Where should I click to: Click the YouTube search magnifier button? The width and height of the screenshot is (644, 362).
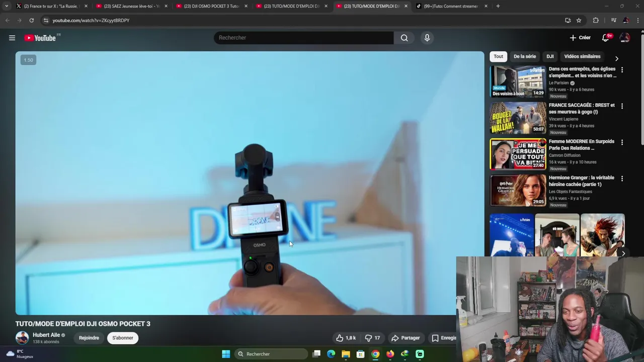coord(404,38)
